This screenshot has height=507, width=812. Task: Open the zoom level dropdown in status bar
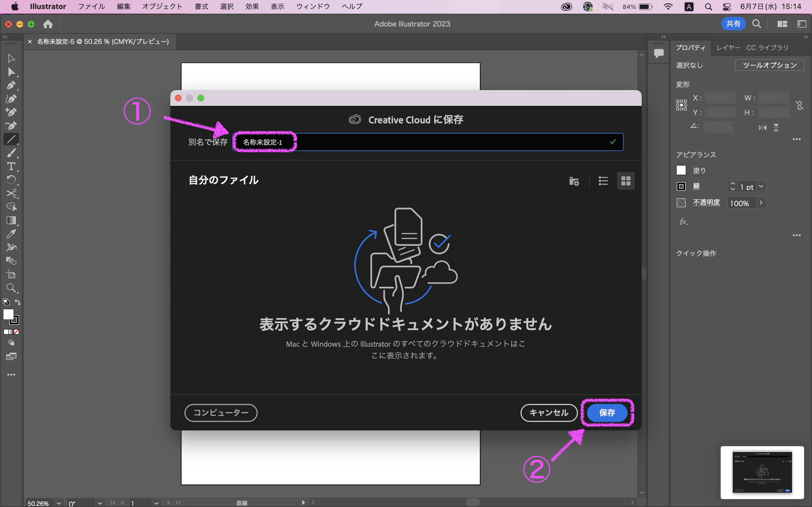click(x=59, y=503)
